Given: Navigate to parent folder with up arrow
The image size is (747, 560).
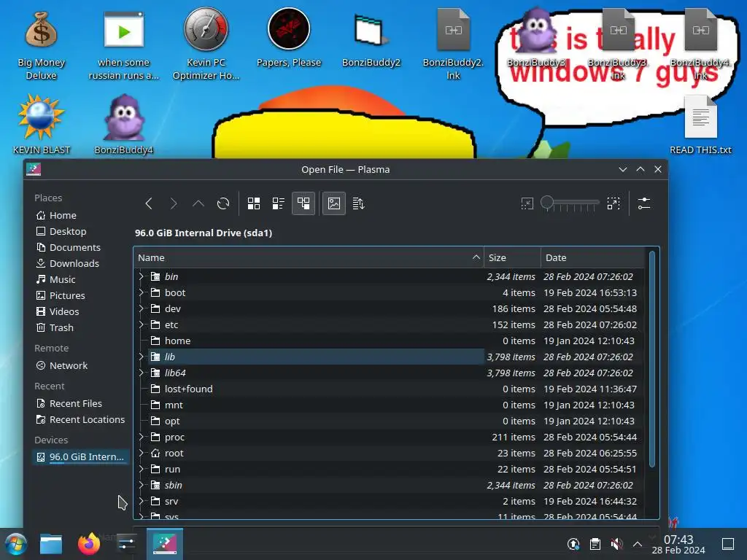Looking at the screenshot, I should coord(198,204).
